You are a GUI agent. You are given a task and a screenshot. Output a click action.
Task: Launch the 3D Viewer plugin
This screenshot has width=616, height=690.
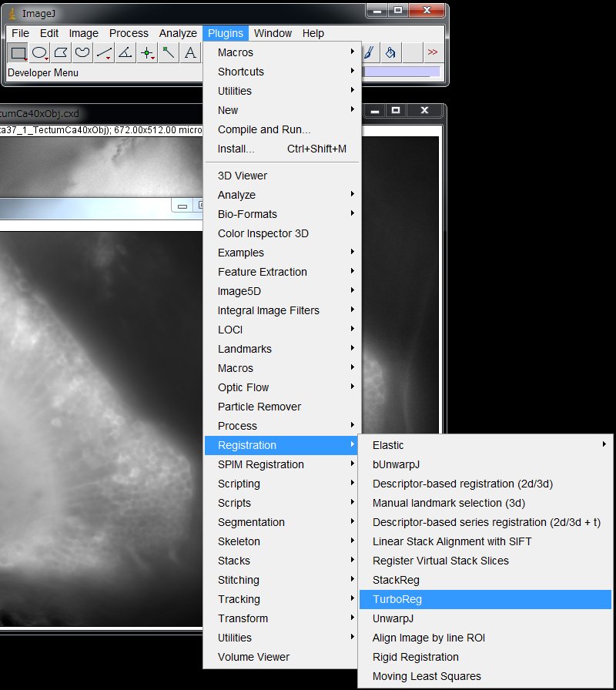point(282,176)
